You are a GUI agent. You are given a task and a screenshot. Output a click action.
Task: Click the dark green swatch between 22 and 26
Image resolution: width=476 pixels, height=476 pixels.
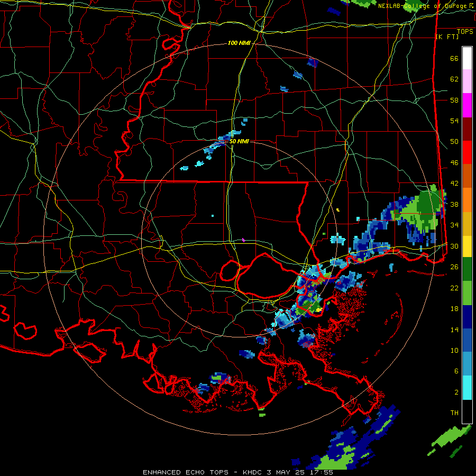coord(467,269)
